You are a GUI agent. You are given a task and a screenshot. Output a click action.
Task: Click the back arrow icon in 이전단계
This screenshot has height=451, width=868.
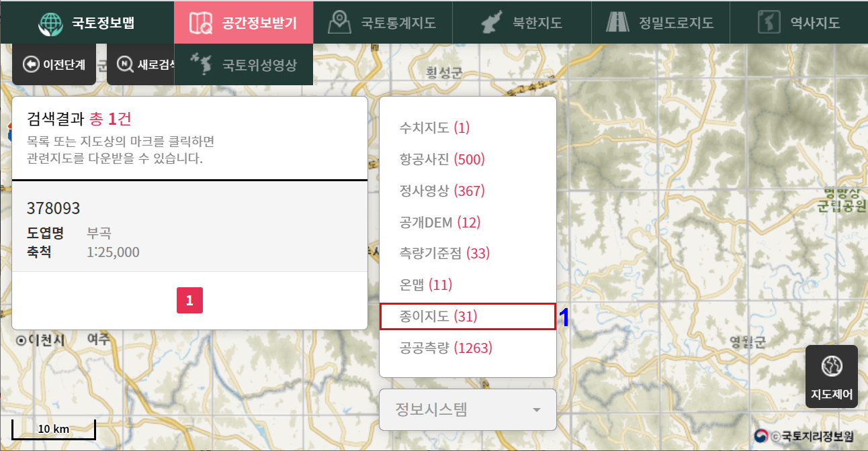31,64
